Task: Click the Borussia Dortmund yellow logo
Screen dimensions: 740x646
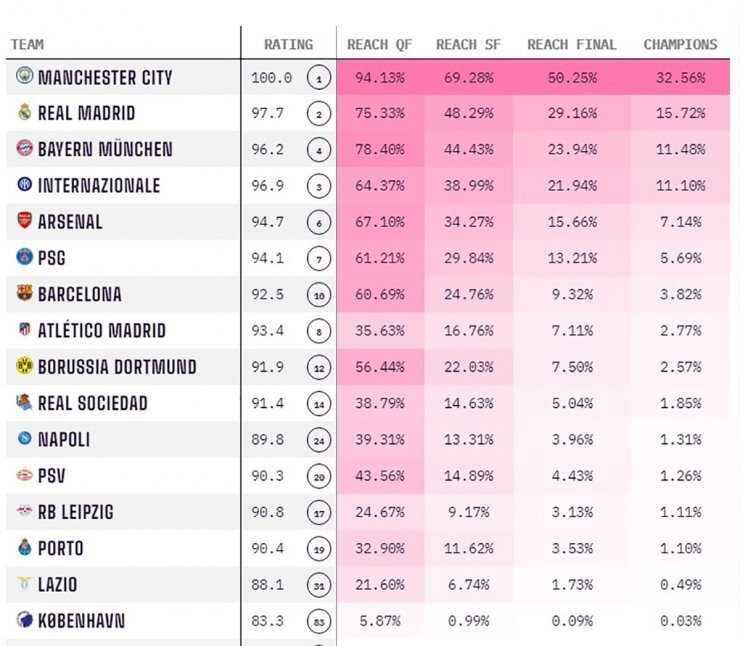Action: click(x=25, y=366)
